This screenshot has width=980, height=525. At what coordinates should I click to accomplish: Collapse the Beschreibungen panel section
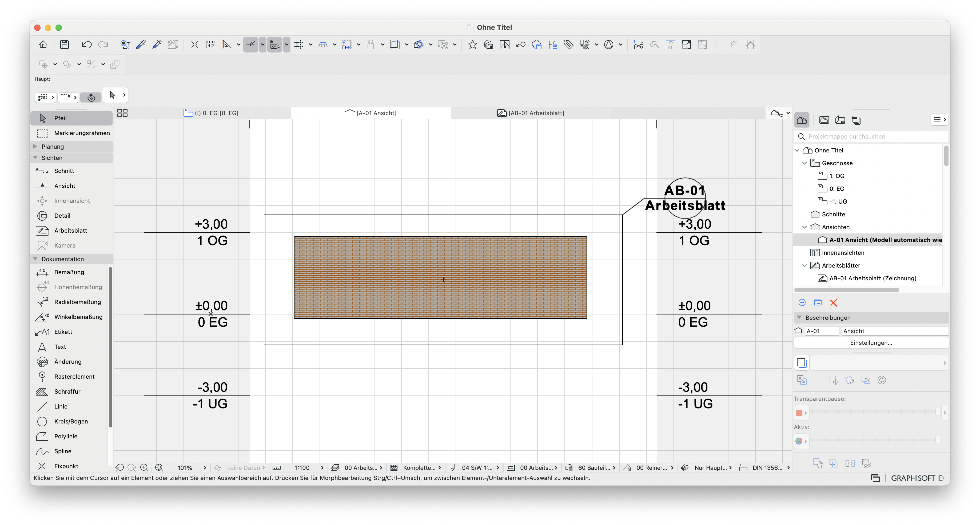pos(799,317)
